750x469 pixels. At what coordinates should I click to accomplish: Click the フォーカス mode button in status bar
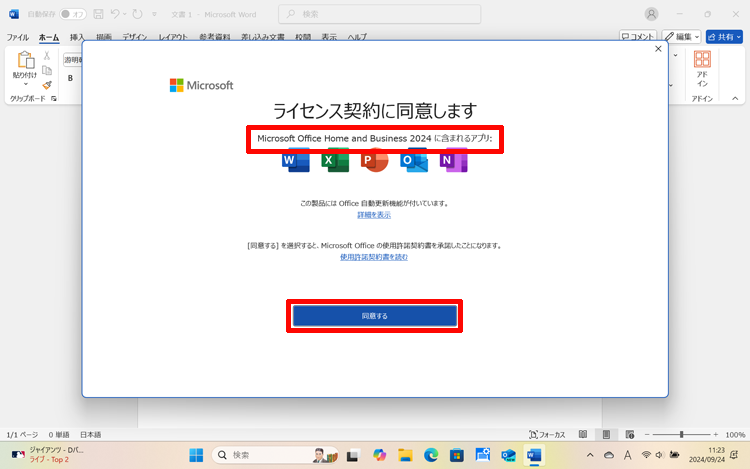548,435
